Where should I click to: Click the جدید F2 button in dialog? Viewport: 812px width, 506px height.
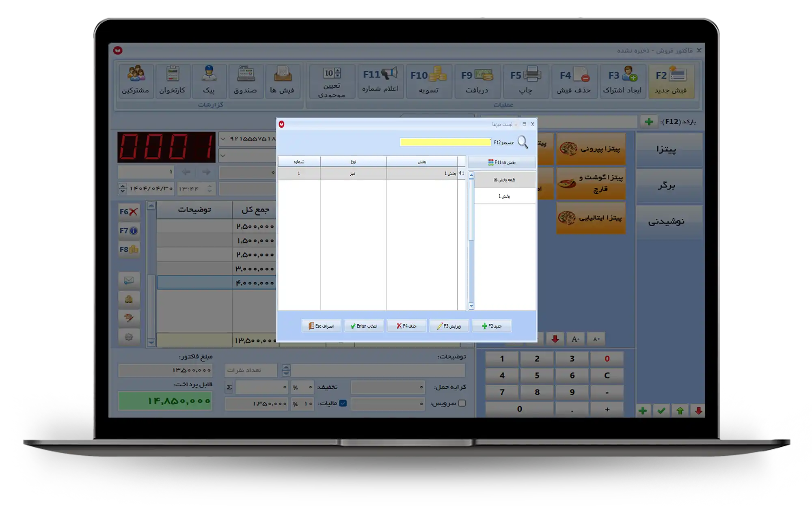[x=492, y=326]
